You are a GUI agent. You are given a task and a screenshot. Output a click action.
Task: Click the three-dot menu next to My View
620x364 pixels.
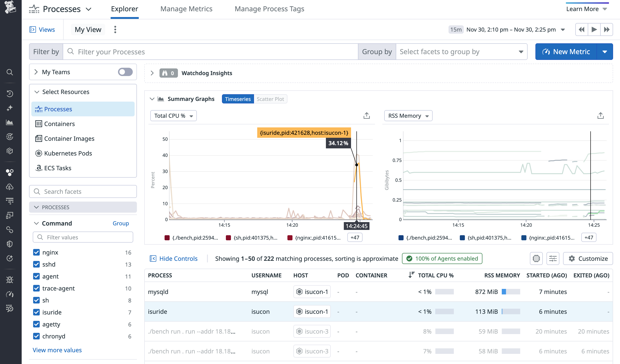[x=115, y=29]
